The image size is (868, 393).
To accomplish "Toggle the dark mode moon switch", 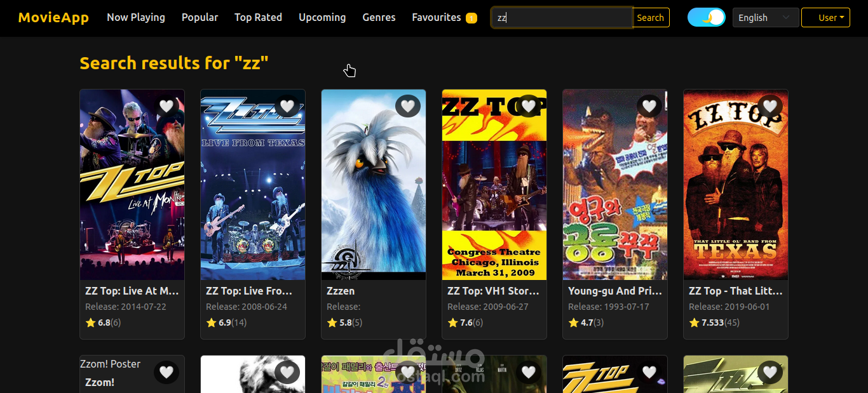I will pyautogui.click(x=707, y=18).
